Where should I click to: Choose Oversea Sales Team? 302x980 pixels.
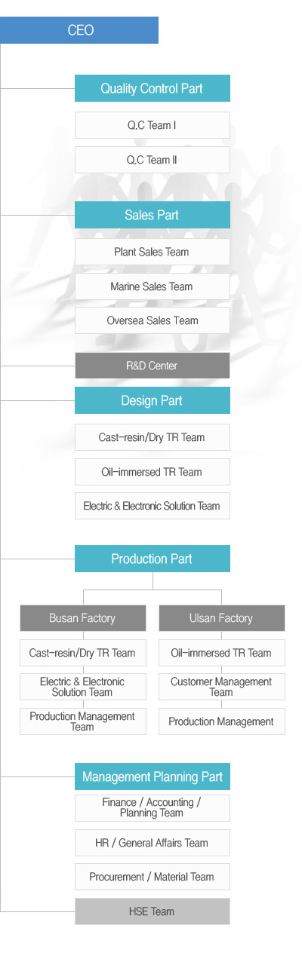pyautogui.click(x=152, y=320)
